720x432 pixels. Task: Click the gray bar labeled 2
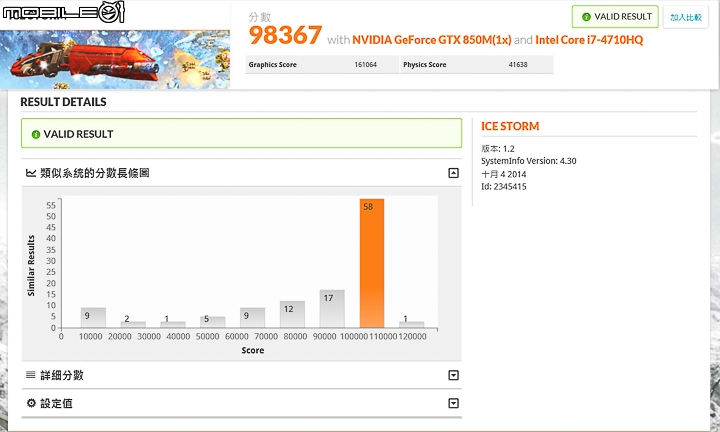pos(133,325)
